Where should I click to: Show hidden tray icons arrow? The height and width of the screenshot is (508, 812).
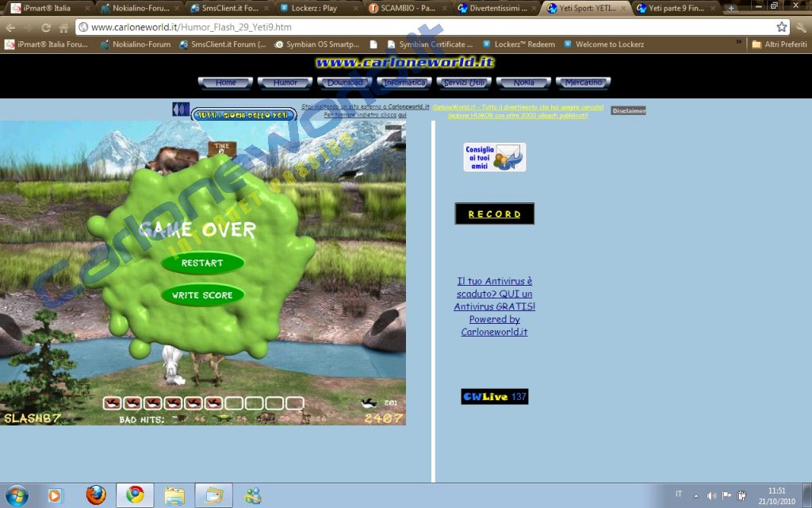click(696, 495)
